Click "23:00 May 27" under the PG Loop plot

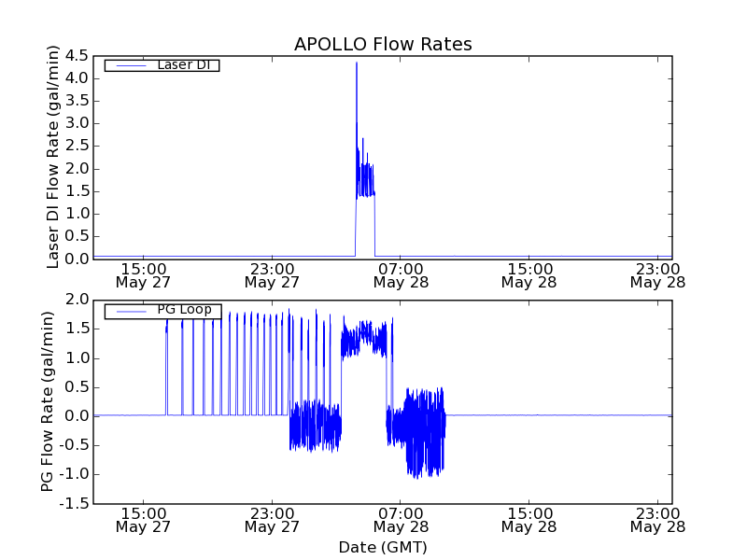tap(272, 521)
